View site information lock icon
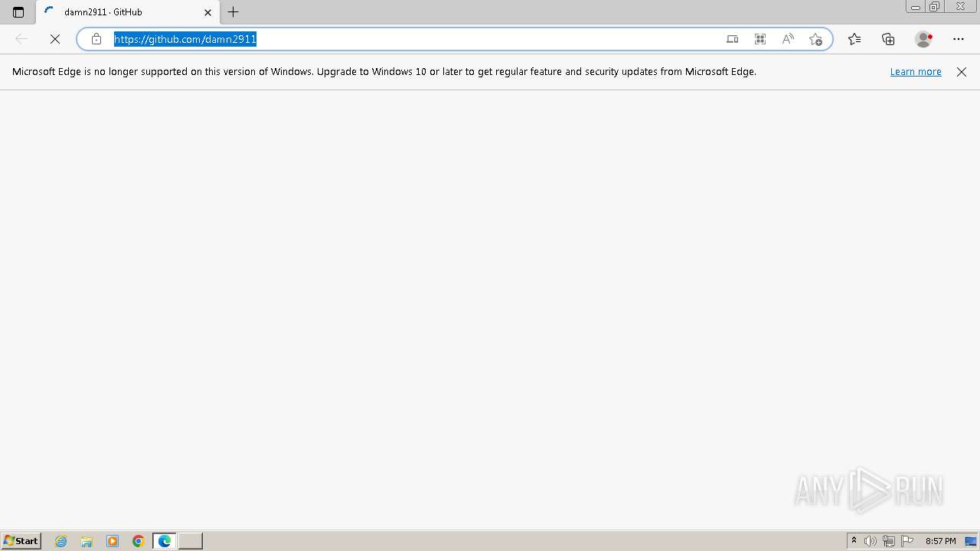This screenshot has width=980, height=551. pyautogui.click(x=96, y=39)
